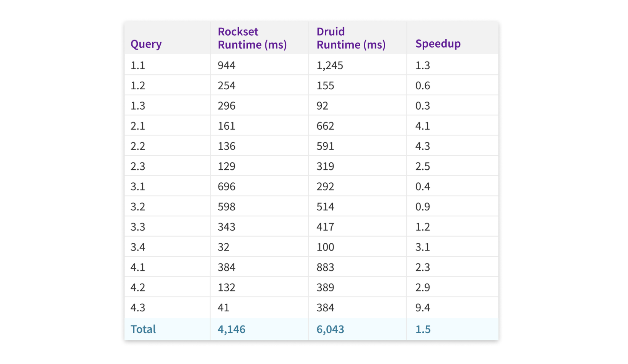Select Rockset runtime value 132
The height and width of the screenshot is (364, 628).
click(x=227, y=287)
